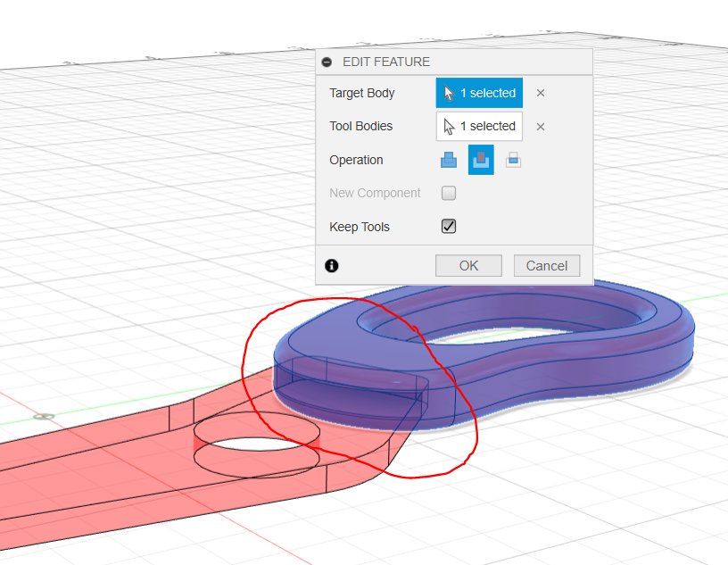Click the Keep Tools label
Image resolution: width=728 pixels, height=565 pixels.
(x=360, y=227)
